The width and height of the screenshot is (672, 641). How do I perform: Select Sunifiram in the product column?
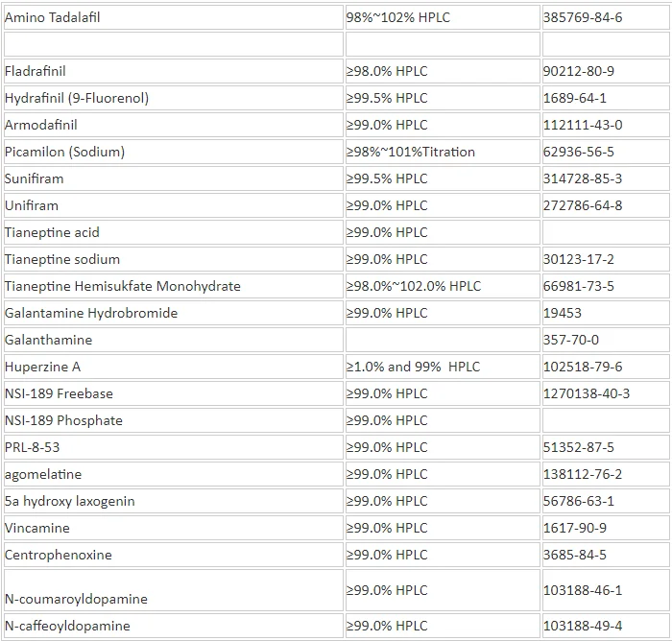(34, 178)
